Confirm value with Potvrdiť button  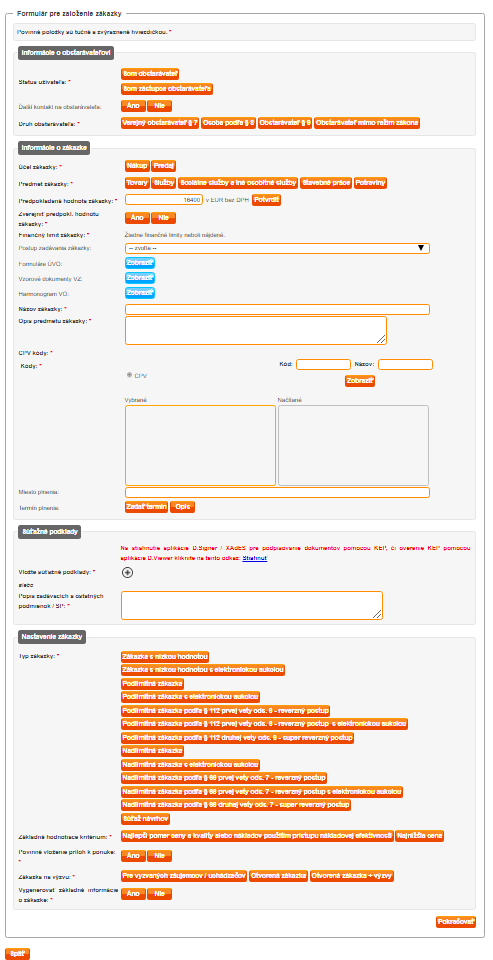tap(267, 200)
